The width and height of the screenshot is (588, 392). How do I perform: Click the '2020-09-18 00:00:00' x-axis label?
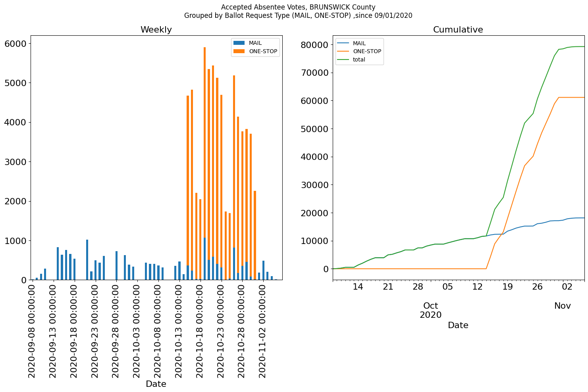pos(74,331)
